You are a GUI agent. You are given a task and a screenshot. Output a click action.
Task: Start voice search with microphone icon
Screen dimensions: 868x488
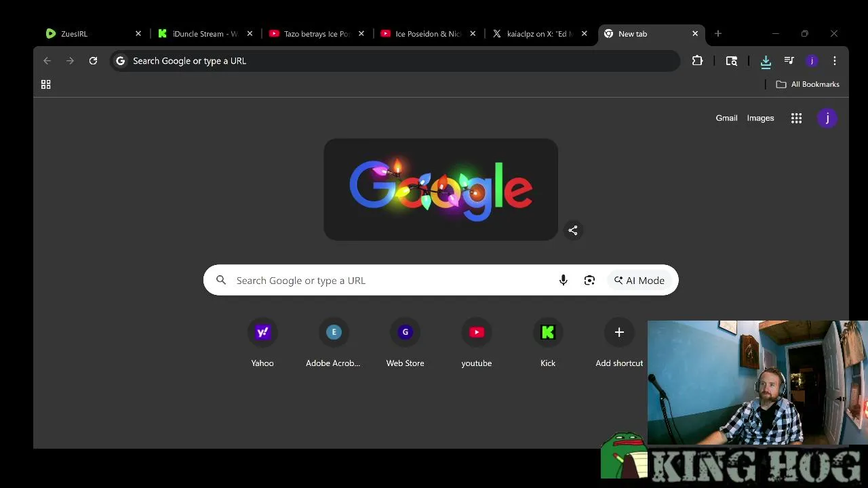563,281
